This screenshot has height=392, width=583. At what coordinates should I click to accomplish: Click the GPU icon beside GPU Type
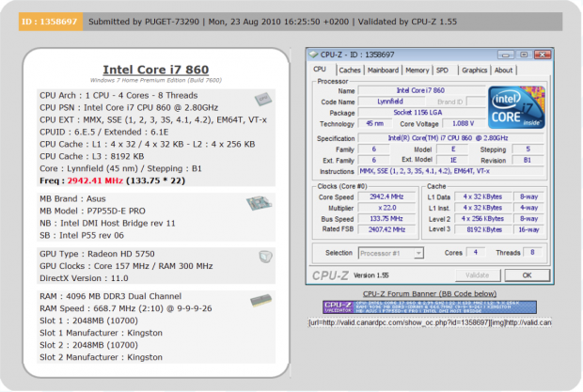coord(265,257)
